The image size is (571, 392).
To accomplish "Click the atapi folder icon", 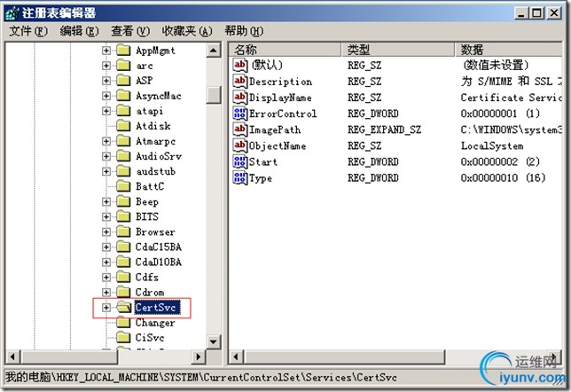I will (123, 110).
